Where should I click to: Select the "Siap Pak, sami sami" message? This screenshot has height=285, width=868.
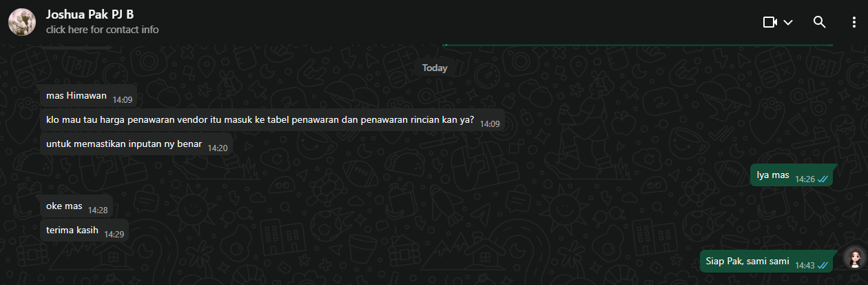pyautogui.click(x=769, y=262)
